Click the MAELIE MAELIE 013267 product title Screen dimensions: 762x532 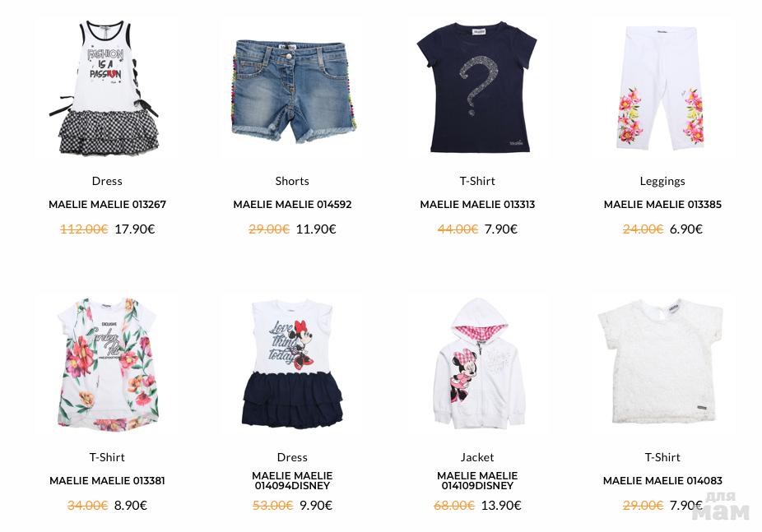point(108,205)
